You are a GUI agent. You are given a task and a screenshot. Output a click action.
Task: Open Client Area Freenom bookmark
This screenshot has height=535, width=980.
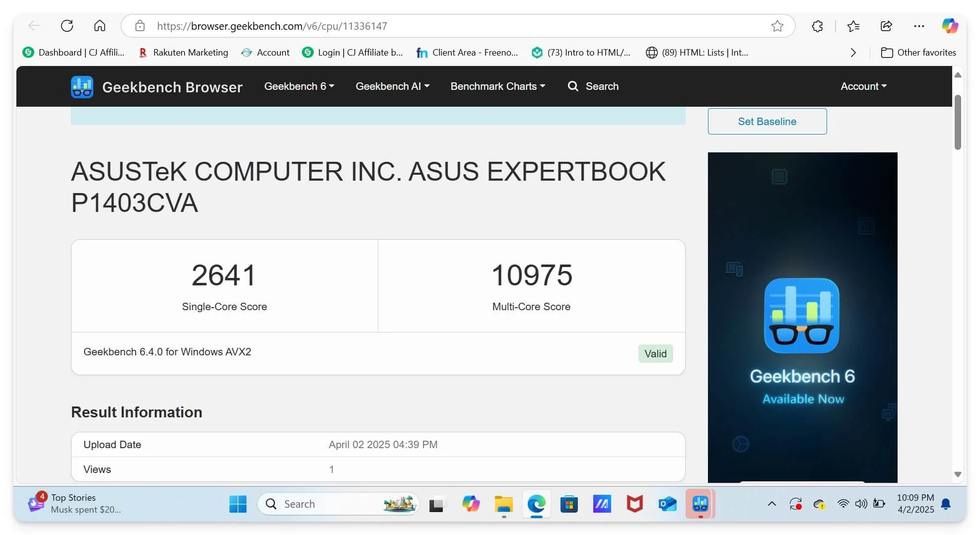pos(467,53)
